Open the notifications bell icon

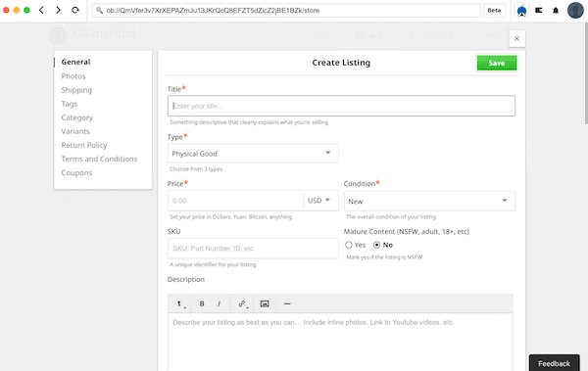(x=556, y=11)
